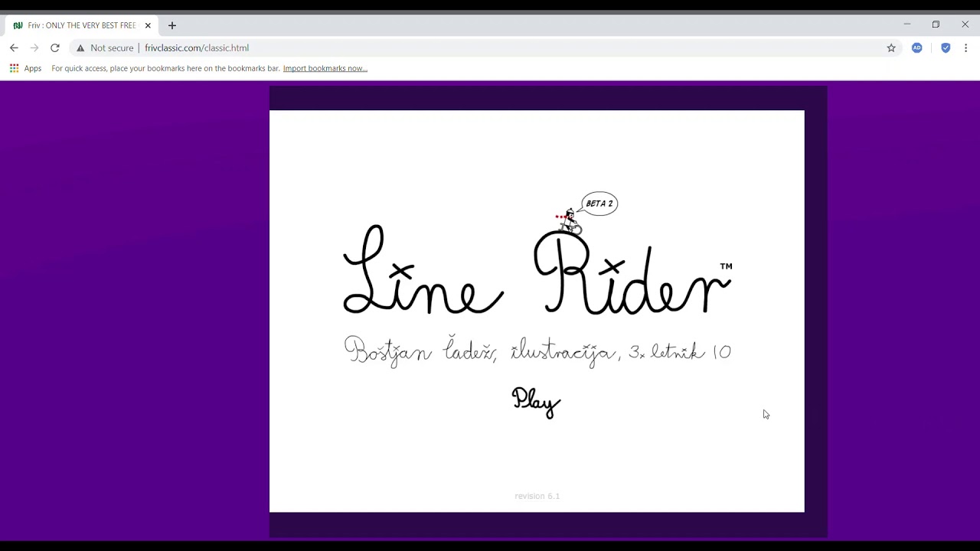Open a new tab with plus button
The image size is (980, 551).
click(172, 25)
